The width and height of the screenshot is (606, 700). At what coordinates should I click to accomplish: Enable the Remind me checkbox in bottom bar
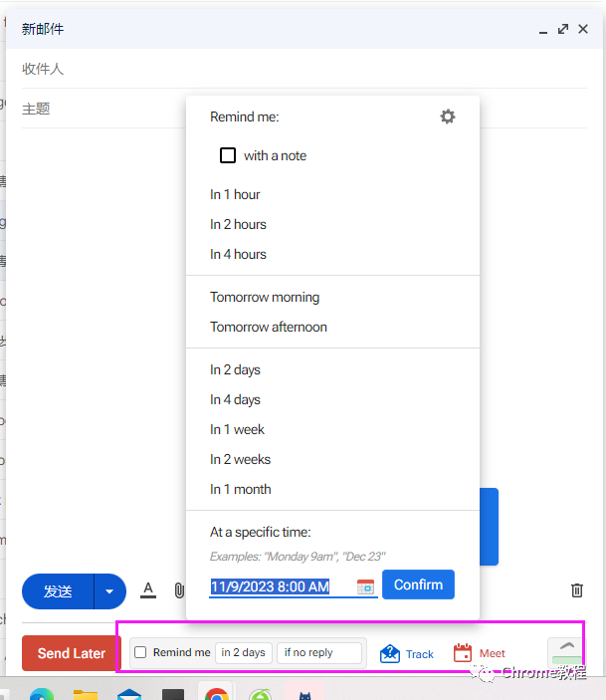pyautogui.click(x=140, y=652)
